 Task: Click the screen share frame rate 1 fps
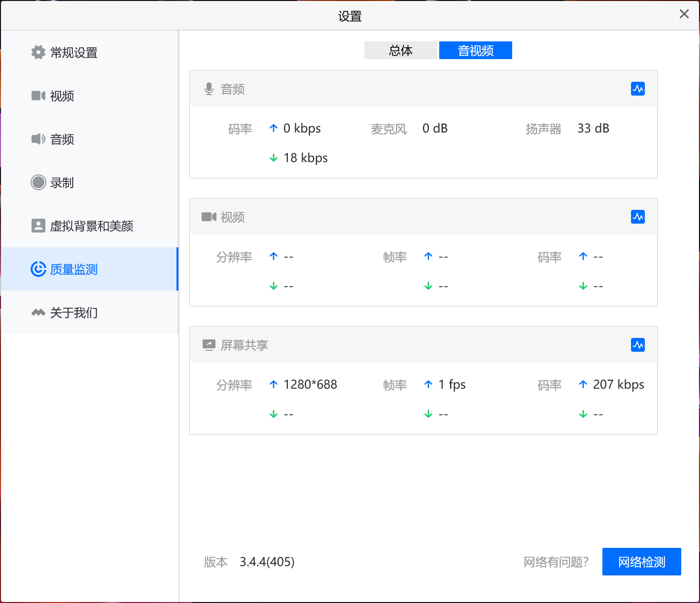pos(452,385)
